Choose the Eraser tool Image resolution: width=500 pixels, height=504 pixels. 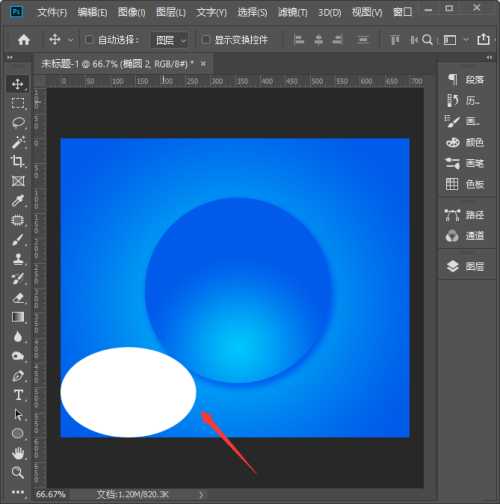[x=18, y=298]
